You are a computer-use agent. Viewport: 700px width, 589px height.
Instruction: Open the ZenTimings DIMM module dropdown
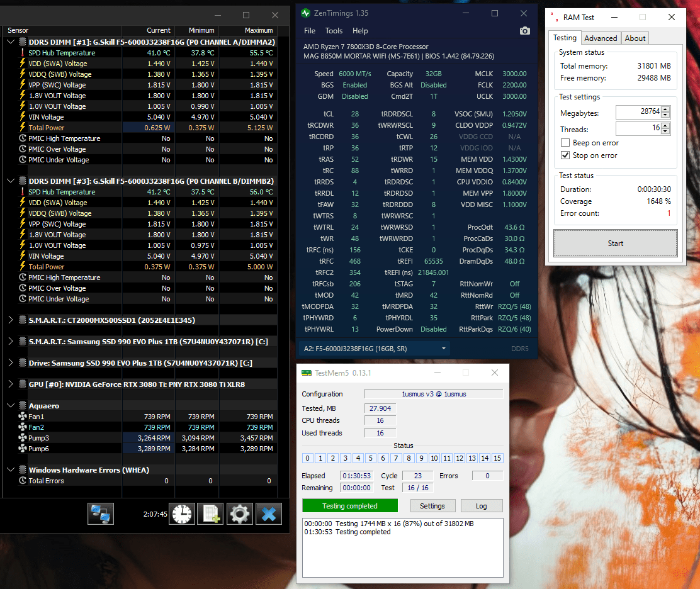pyautogui.click(x=374, y=349)
